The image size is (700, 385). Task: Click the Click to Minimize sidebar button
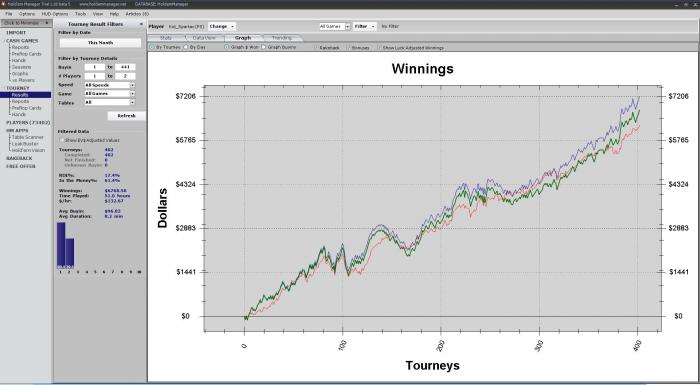[x=26, y=23]
